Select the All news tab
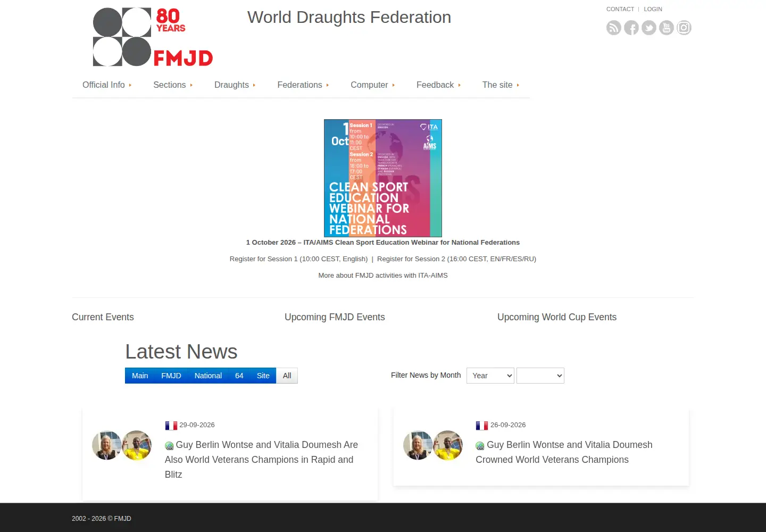This screenshot has height=532, width=766. coord(287,376)
